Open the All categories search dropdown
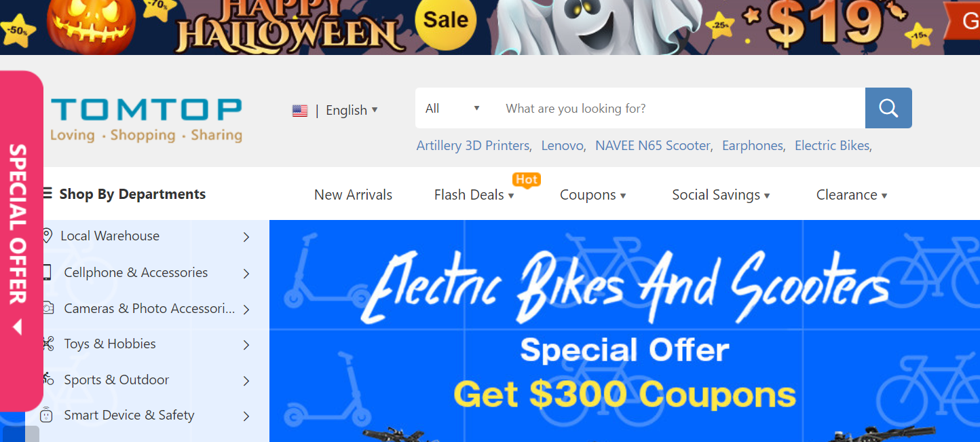Screen dimensions: 980x442 [x=452, y=108]
